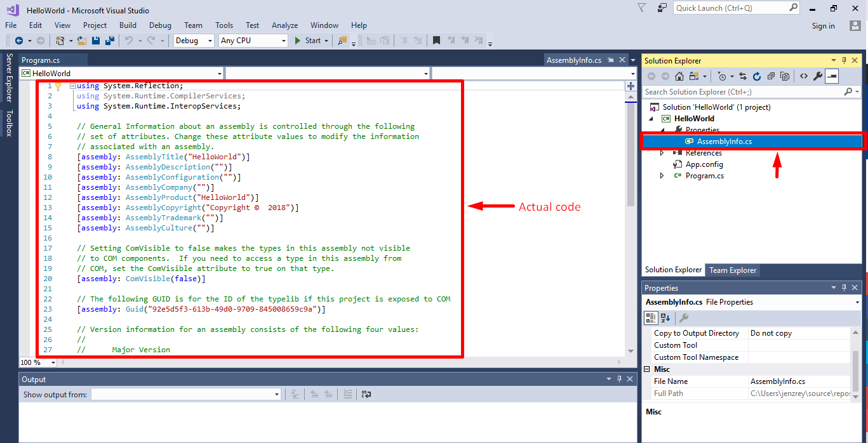Click the Solution Explorer search magnifier icon
The width and height of the screenshot is (868, 443).
pos(848,92)
